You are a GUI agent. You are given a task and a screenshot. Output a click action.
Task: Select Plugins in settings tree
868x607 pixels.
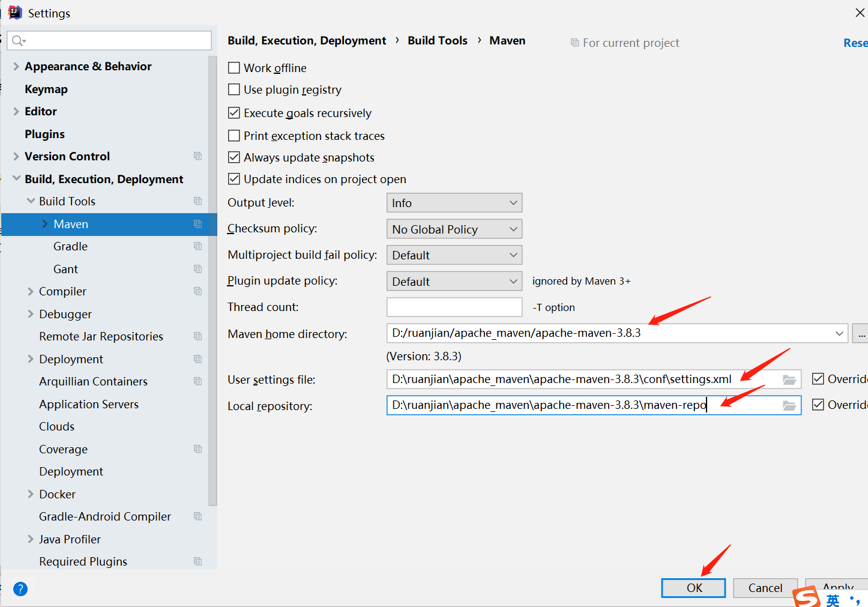coord(44,134)
